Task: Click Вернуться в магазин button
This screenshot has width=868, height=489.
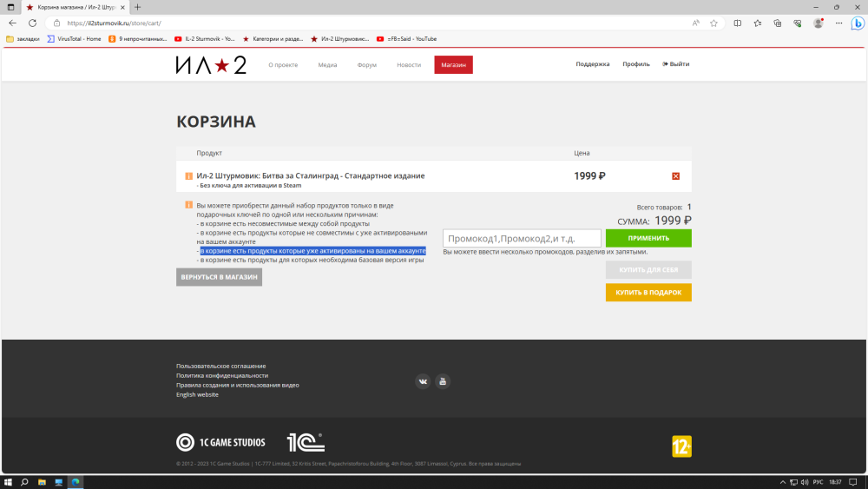Action: pos(220,277)
